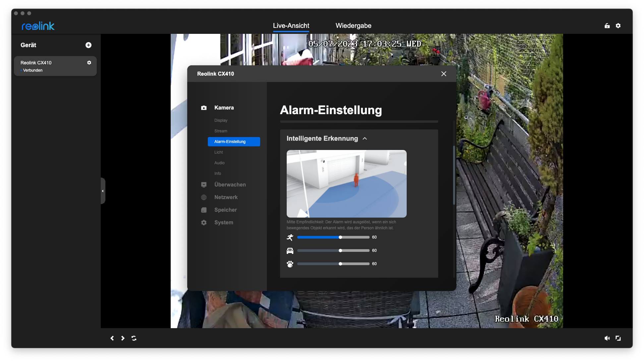Select person detection running figure icon
The image size is (644, 362).
tap(290, 237)
